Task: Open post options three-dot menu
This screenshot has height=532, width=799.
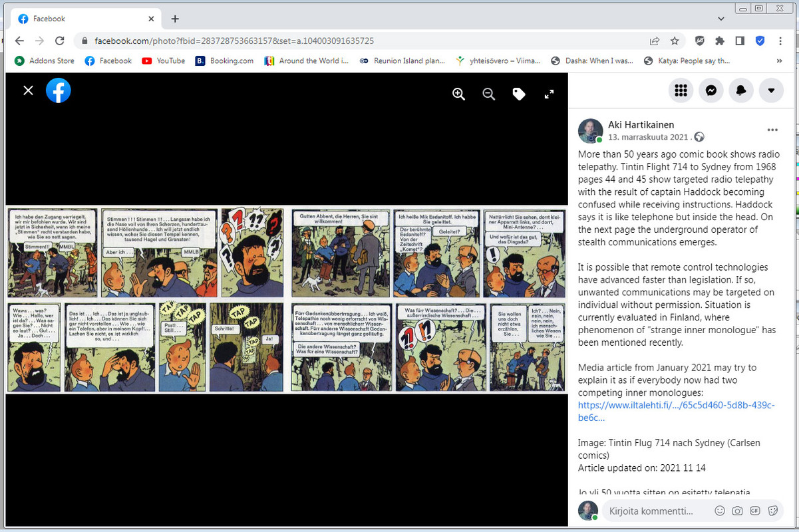Action: click(x=772, y=130)
